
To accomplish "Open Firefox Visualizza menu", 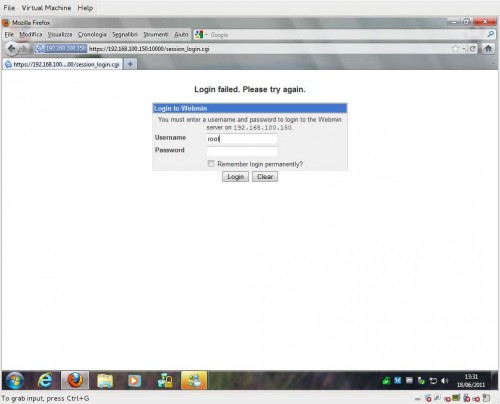I will [x=60, y=34].
